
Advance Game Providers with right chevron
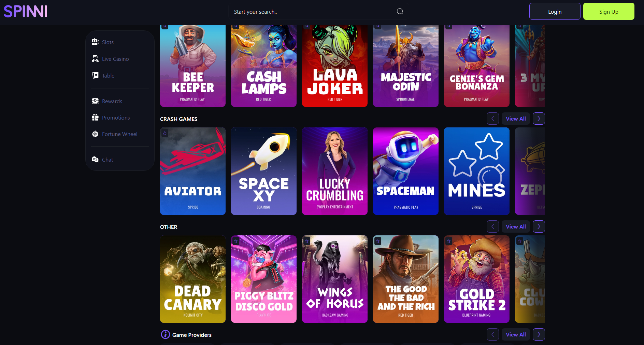[539, 334]
